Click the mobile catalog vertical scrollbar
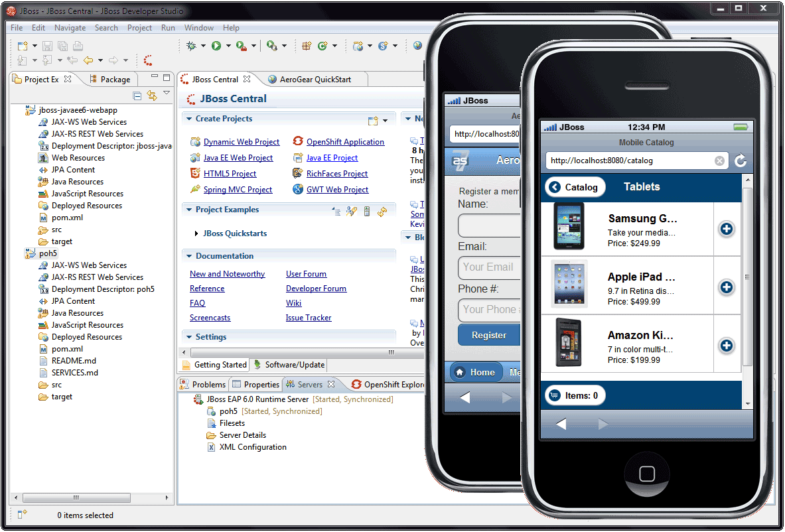Viewport: 785px width, 532px height. click(x=747, y=277)
